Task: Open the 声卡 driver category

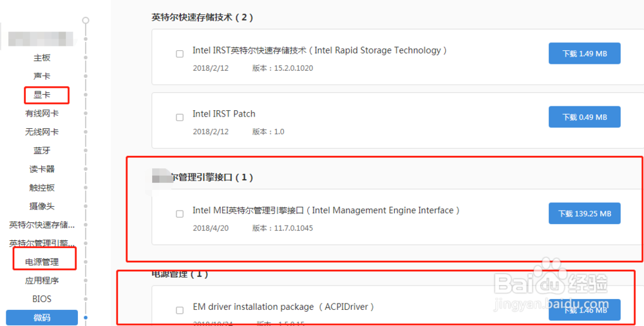Action: (x=42, y=76)
